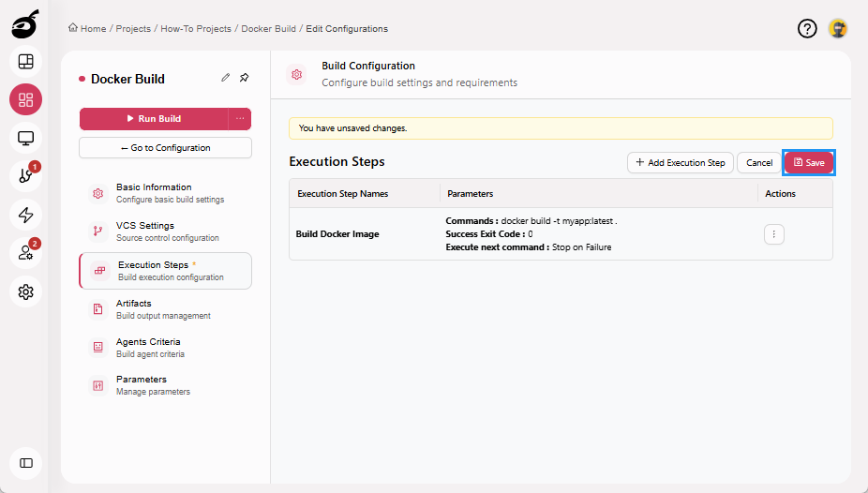The image size is (868, 493).
Task: Click the Execution Step Names column header
Action: (x=343, y=194)
